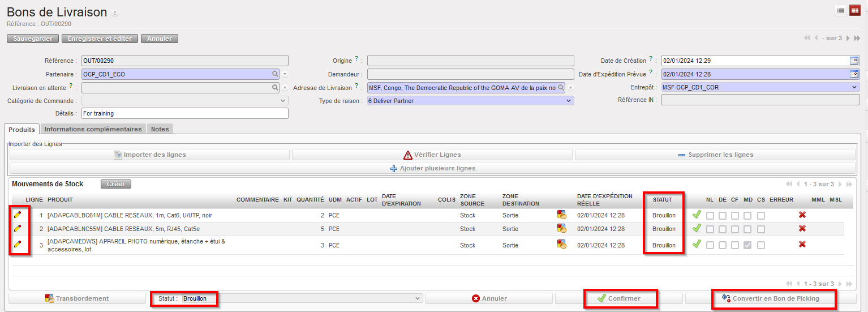Click the Sauvegarder button
868x312 pixels.
[33, 39]
